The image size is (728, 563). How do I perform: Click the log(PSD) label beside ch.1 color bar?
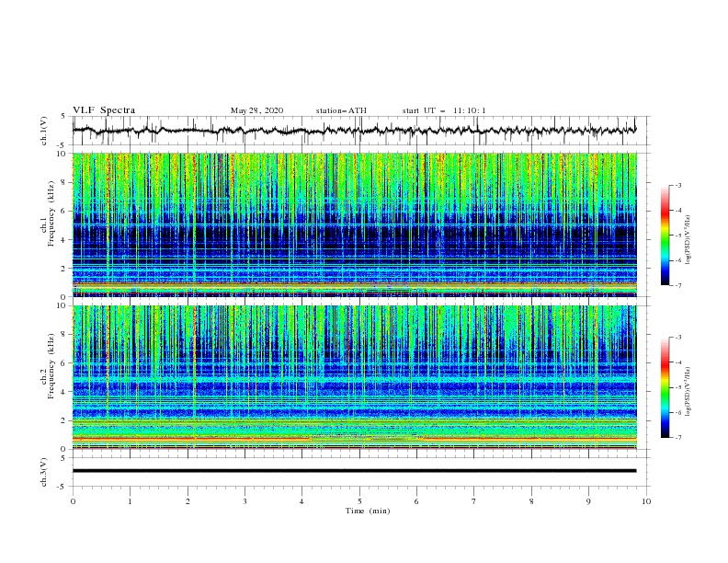688,240
